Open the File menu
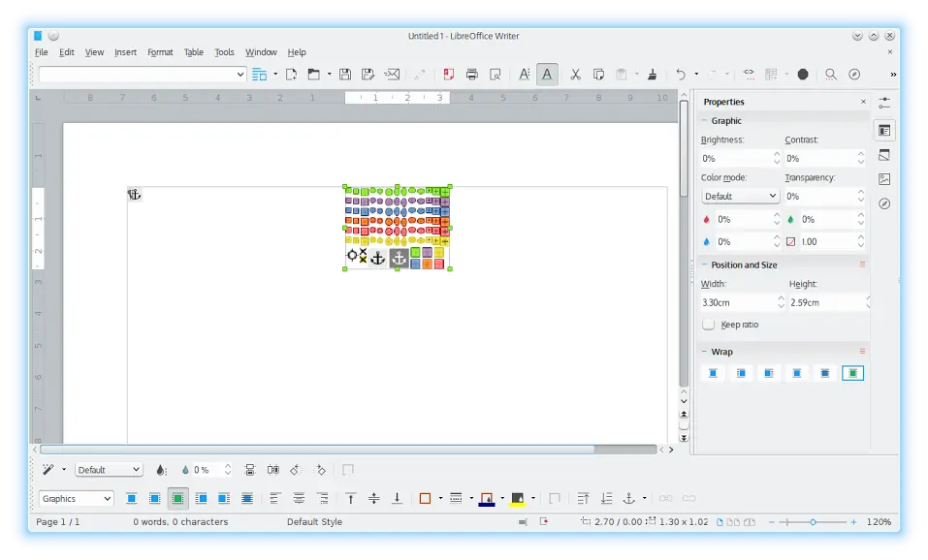The image size is (928, 560). pos(42,52)
